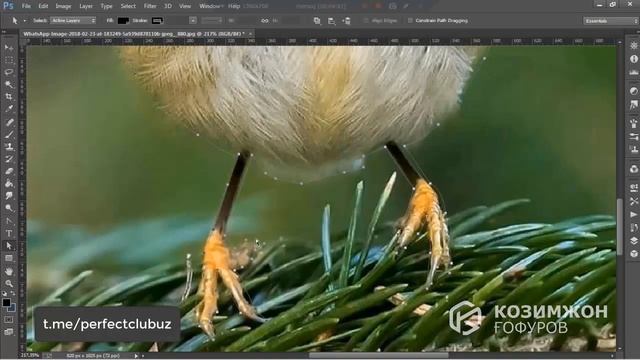This screenshot has width=640, height=360.
Task: Toggle the Align Edges checkbox
Action: 366,20
